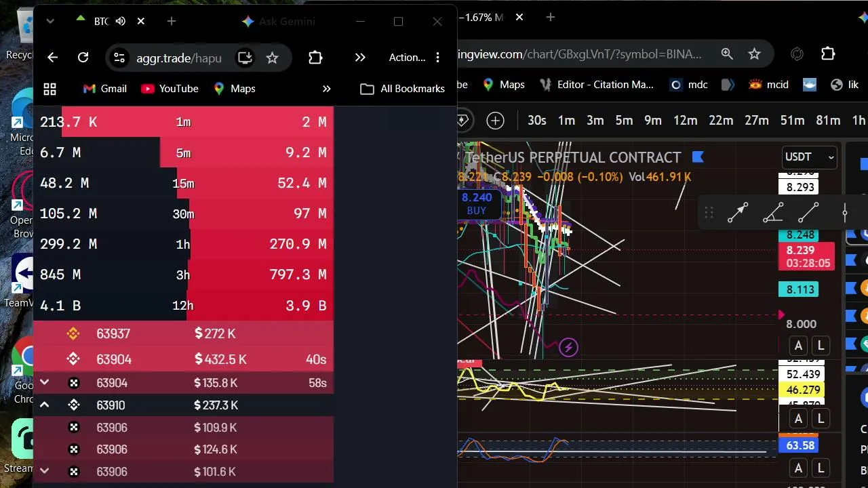Viewport: 868px width, 488px height.
Task: Click the TradingView address bar URL
Action: point(580,54)
